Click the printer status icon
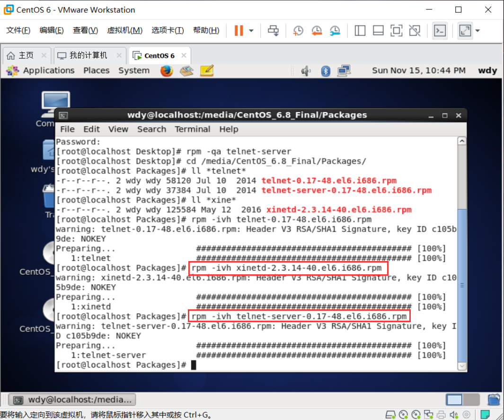 click(x=442, y=415)
